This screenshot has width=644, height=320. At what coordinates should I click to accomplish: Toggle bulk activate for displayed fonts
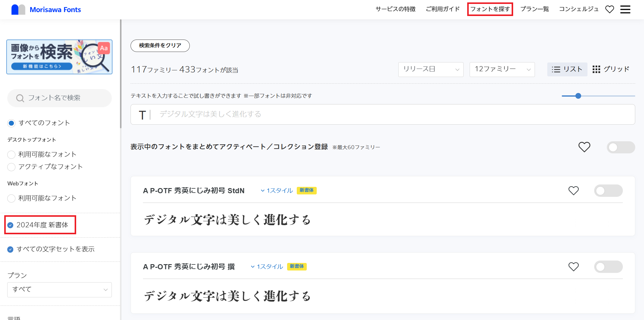point(621,147)
